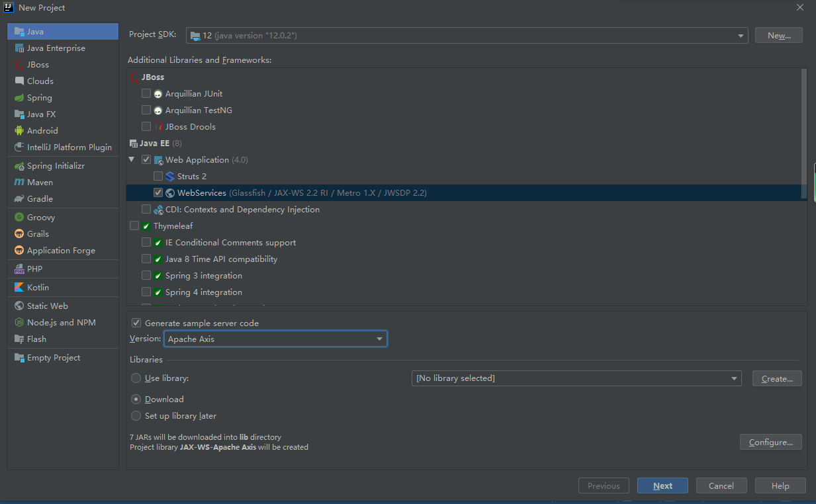
Task: Click the Configure... button
Action: [x=771, y=442]
